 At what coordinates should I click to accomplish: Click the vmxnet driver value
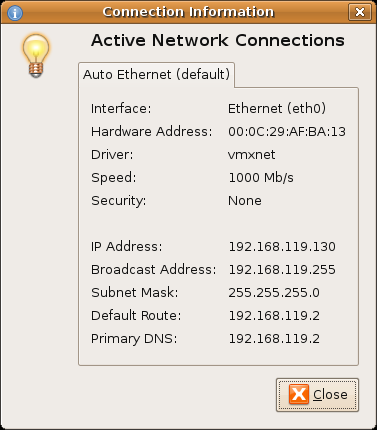click(252, 155)
